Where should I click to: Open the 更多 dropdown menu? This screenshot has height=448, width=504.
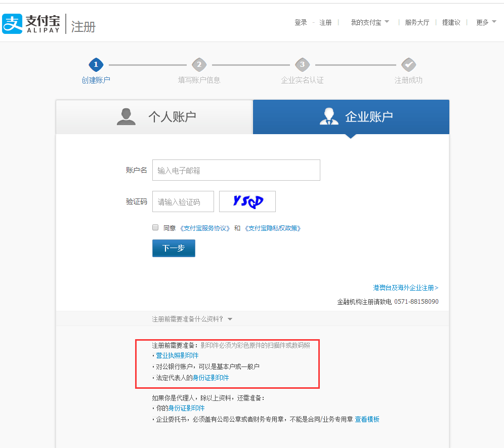(x=486, y=22)
